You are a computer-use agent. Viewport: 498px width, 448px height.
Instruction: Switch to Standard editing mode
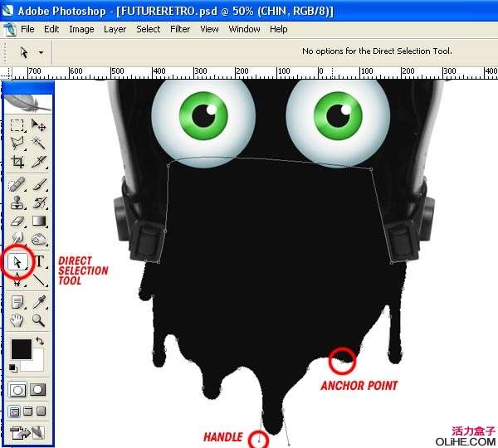17,389
